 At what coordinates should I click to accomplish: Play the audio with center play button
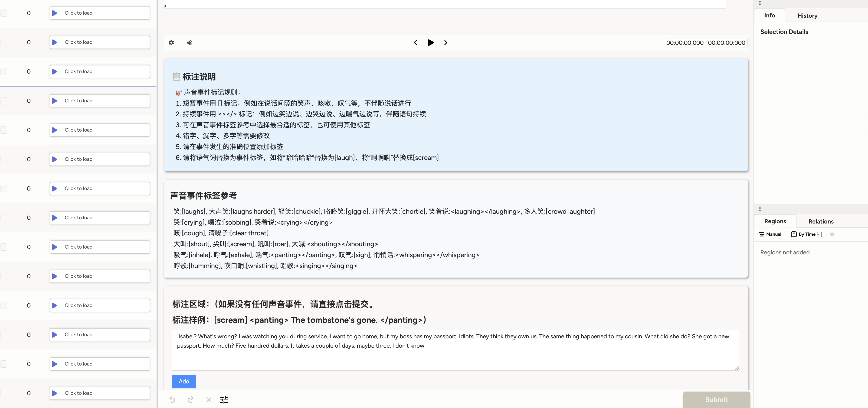click(x=430, y=43)
